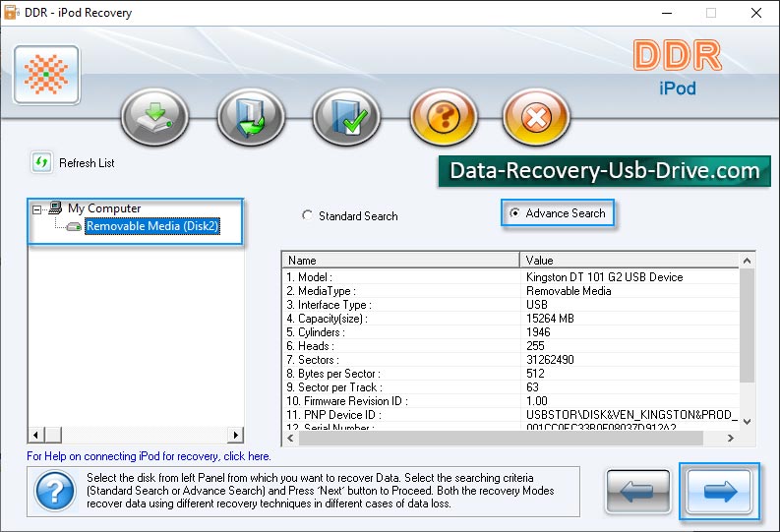
Task: Click the USBSTOR\DISK&VEN_KINGSTON value
Action: tap(631, 415)
